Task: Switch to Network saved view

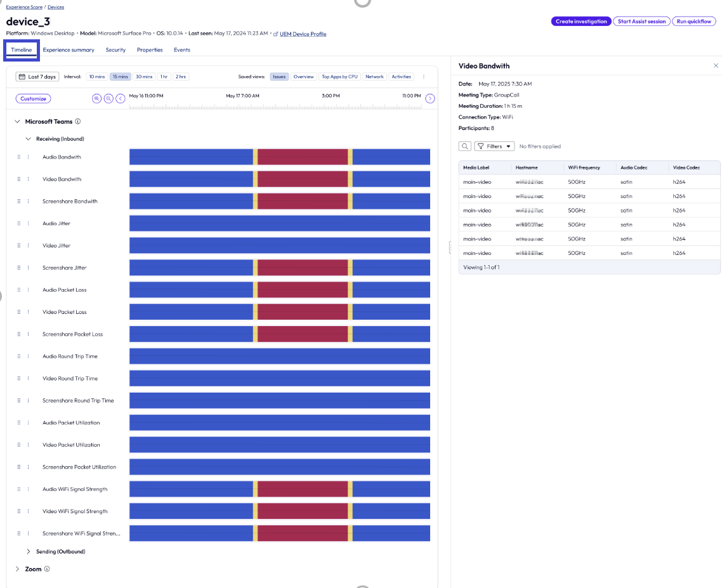Action: [374, 77]
